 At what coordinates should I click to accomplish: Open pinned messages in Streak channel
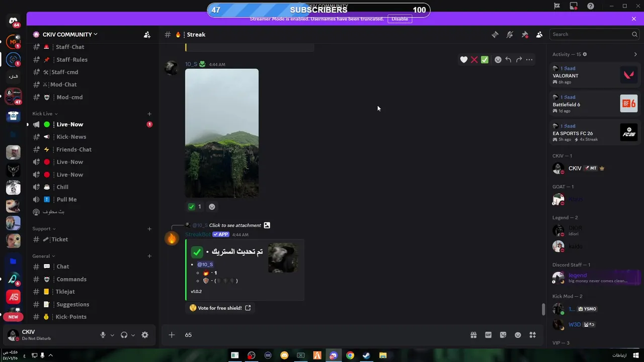point(525,35)
